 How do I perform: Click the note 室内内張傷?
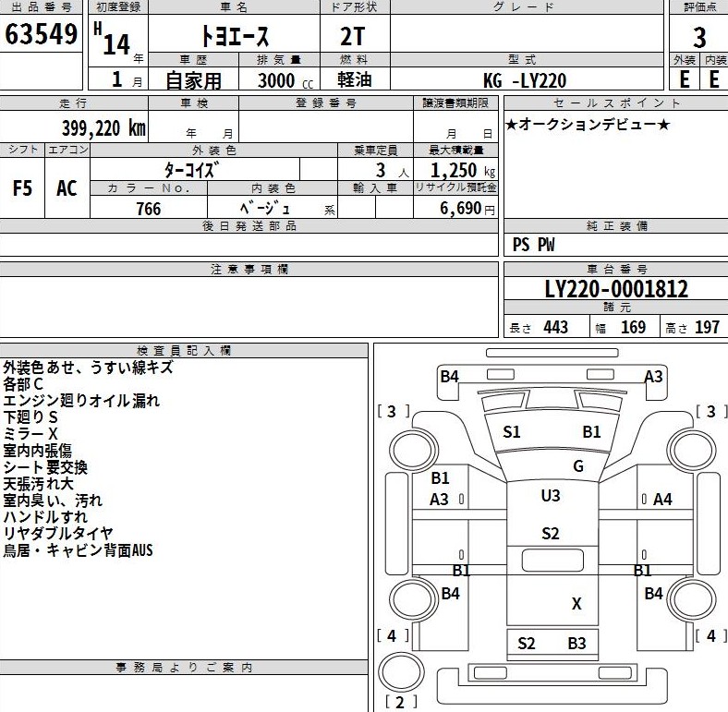click(x=38, y=451)
